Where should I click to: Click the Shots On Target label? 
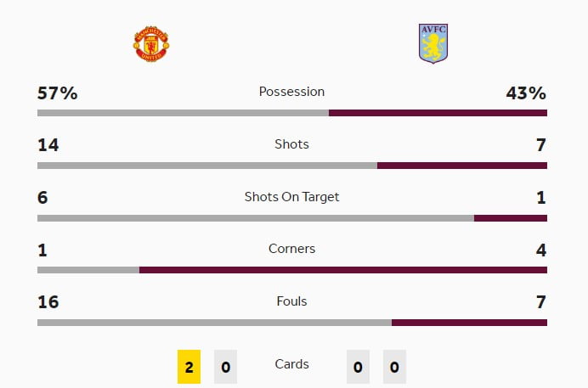(291, 197)
